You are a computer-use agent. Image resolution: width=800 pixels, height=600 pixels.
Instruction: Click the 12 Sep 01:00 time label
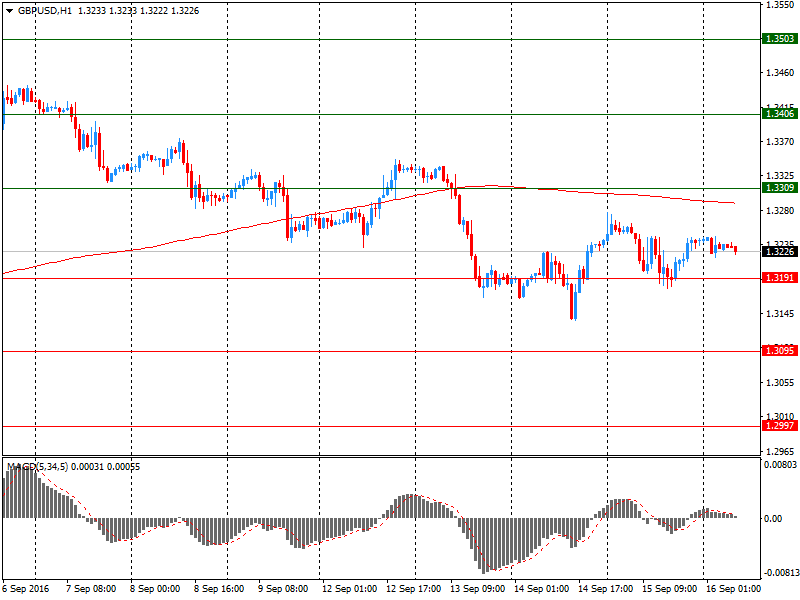(x=349, y=589)
